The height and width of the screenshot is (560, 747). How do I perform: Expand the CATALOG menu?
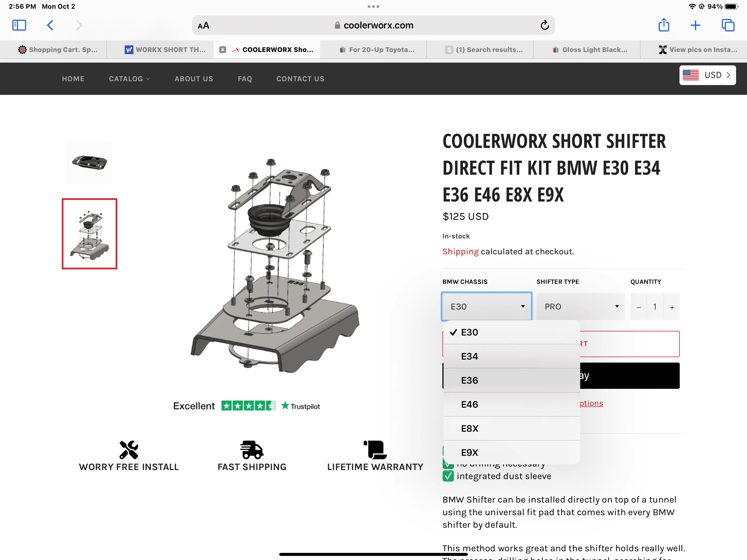pyautogui.click(x=129, y=79)
